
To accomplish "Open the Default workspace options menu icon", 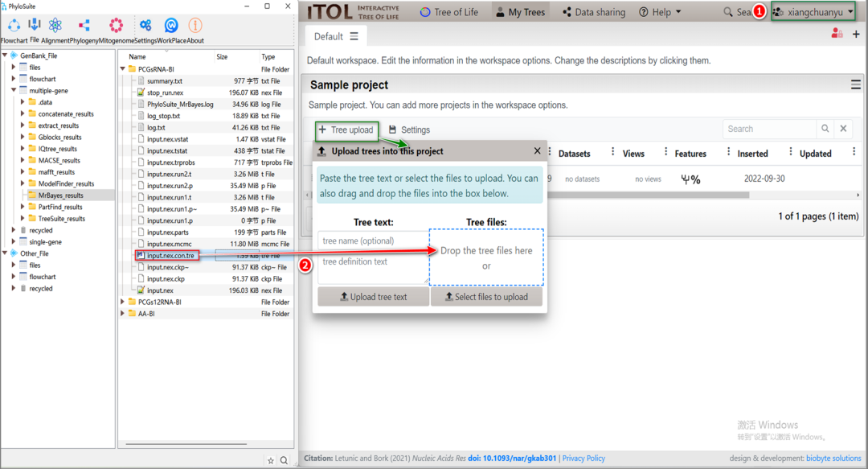I will pos(354,36).
